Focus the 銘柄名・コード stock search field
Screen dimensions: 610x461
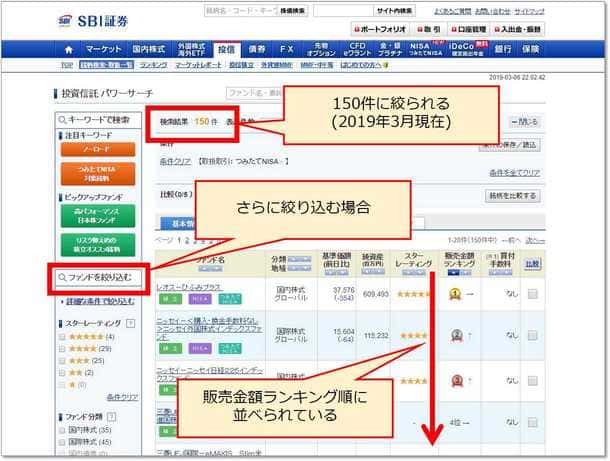(241, 11)
